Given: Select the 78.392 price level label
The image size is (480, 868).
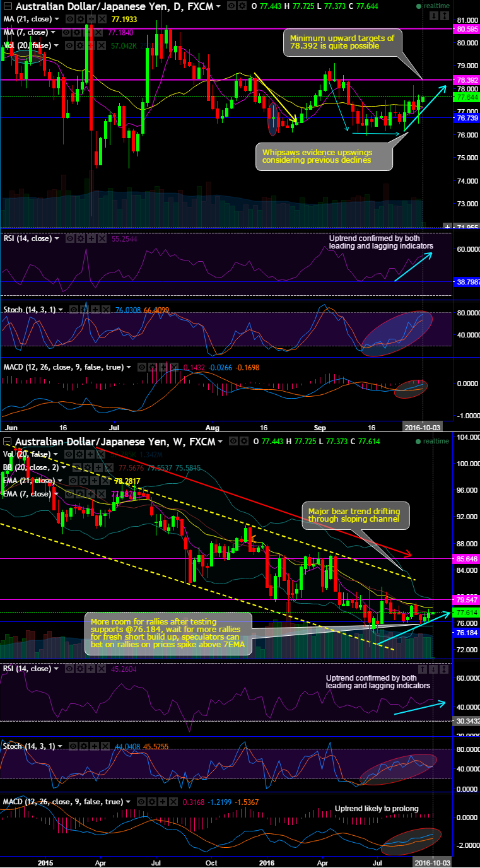Looking at the screenshot, I should [467, 80].
